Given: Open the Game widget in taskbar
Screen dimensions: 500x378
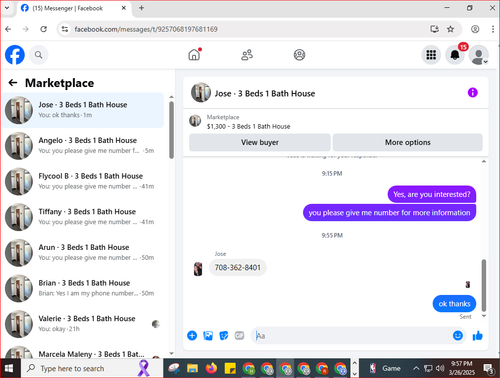Looking at the screenshot, I should (x=385, y=368).
